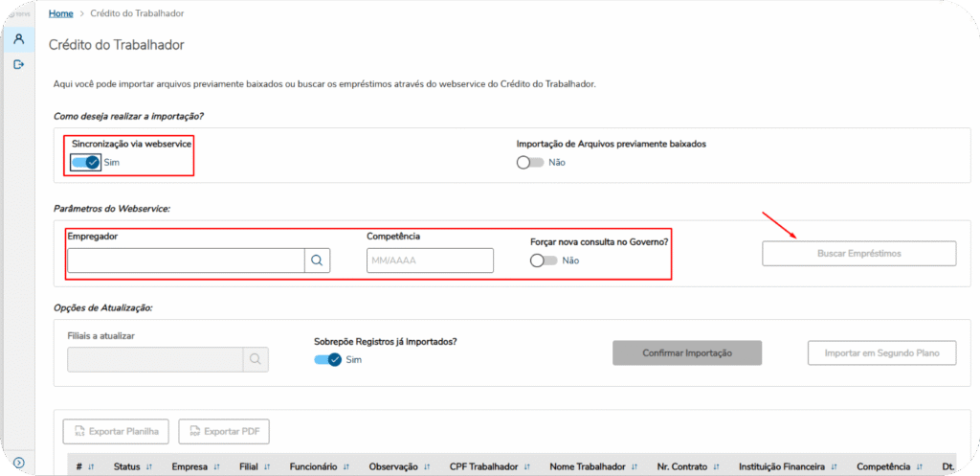Go to Home breadcrumb link
Screen dimensions: 980x476
click(x=60, y=13)
